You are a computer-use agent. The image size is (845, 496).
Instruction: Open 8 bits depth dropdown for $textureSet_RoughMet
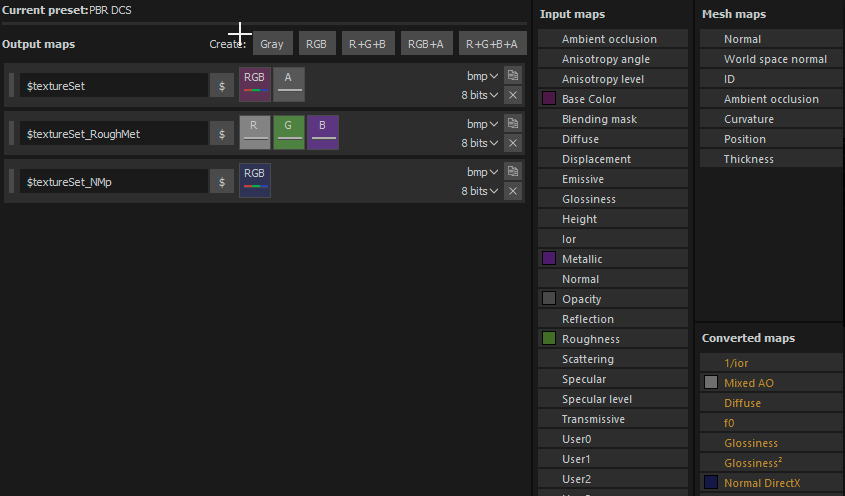[x=479, y=143]
